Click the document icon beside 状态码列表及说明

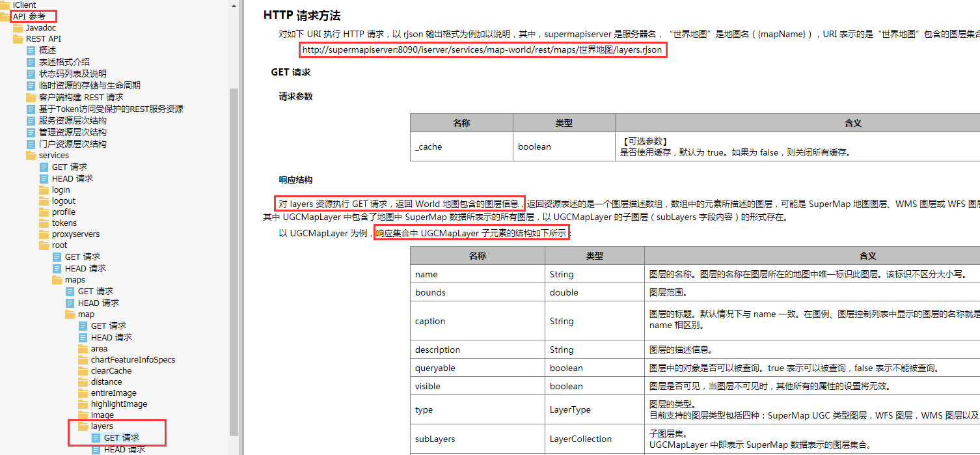pyautogui.click(x=31, y=74)
